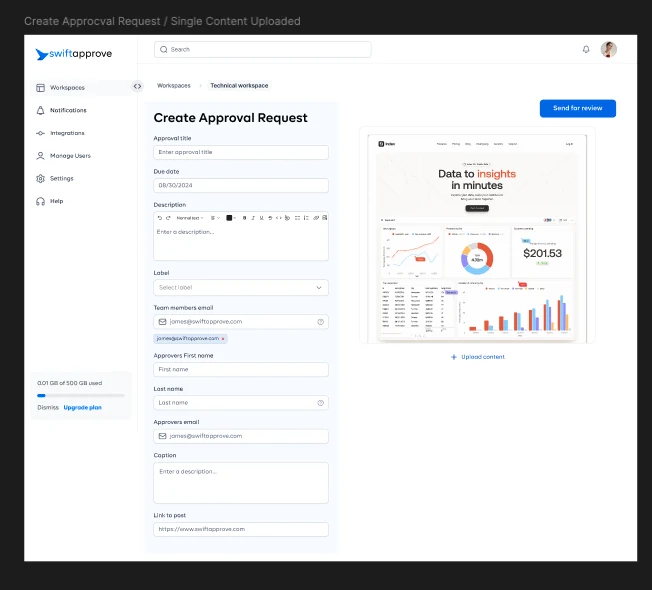Click the Approvers email field
652x590 pixels.
coord(241,436)
